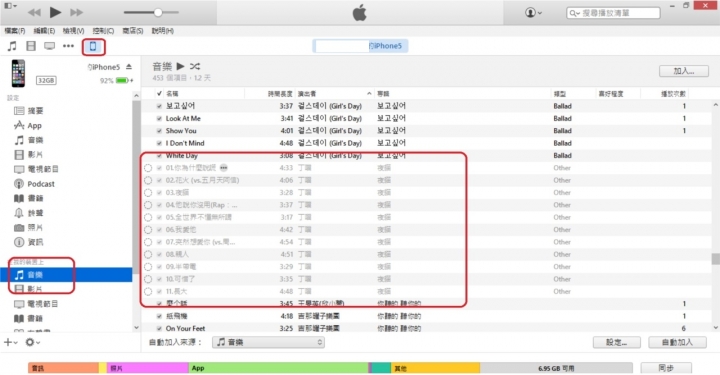This screenshot has height=375, width=720.
Task: Switch to the Movies film icon
Action: [x=31, y=46]
